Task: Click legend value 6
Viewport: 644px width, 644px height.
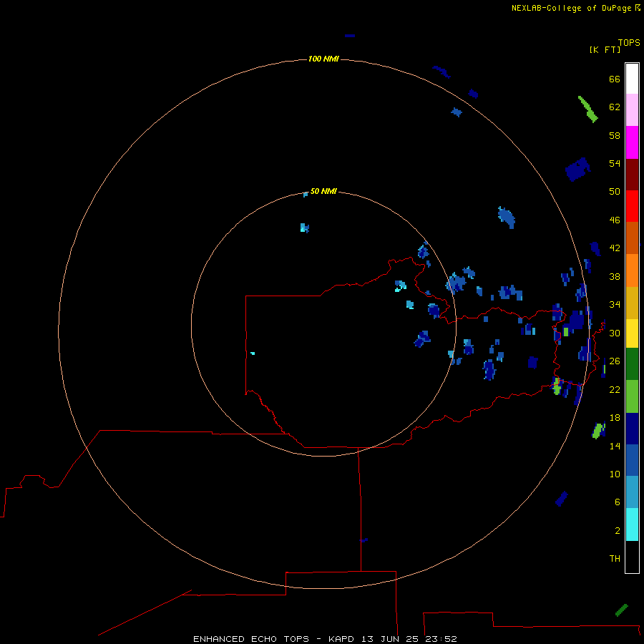Action: (x=617, y=502)
